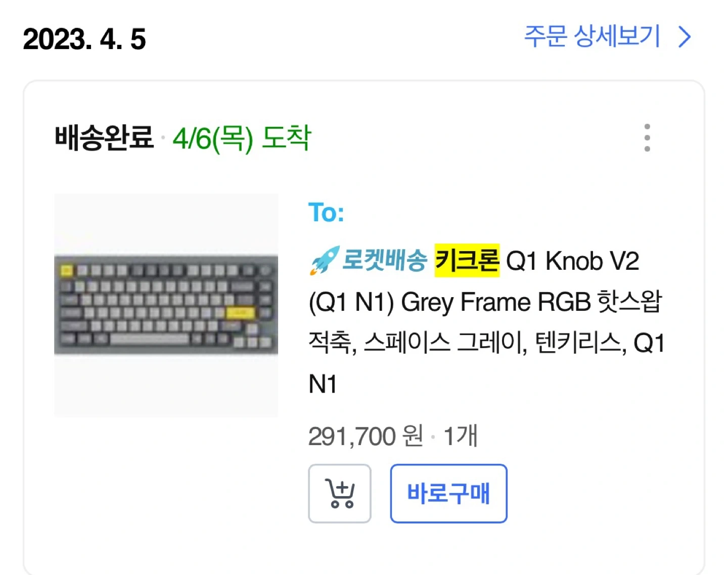The height and width of the screenshot is (575, 728).
Task: Open the Keychron keyboard product thumbnail
Action: [x=166, y=305]
